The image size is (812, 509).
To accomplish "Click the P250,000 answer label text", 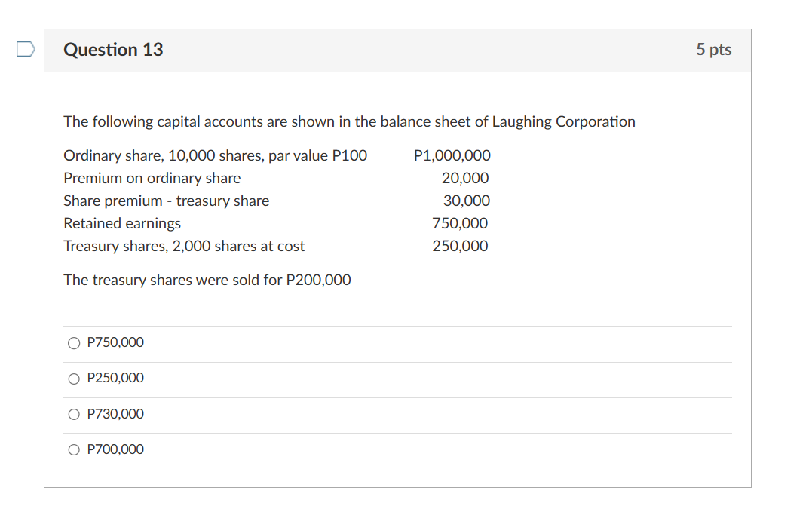I will [x=115, y=378].
